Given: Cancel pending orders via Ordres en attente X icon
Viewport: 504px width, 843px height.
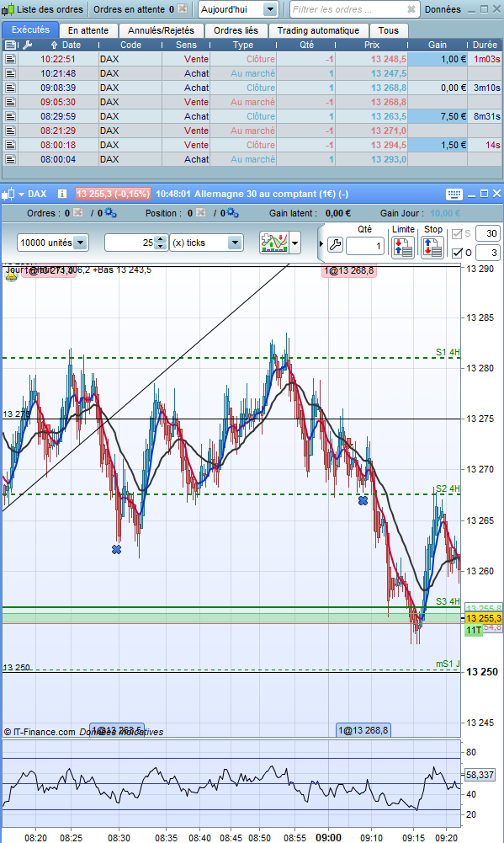Looking at the screenshot, I should point(183,9).
